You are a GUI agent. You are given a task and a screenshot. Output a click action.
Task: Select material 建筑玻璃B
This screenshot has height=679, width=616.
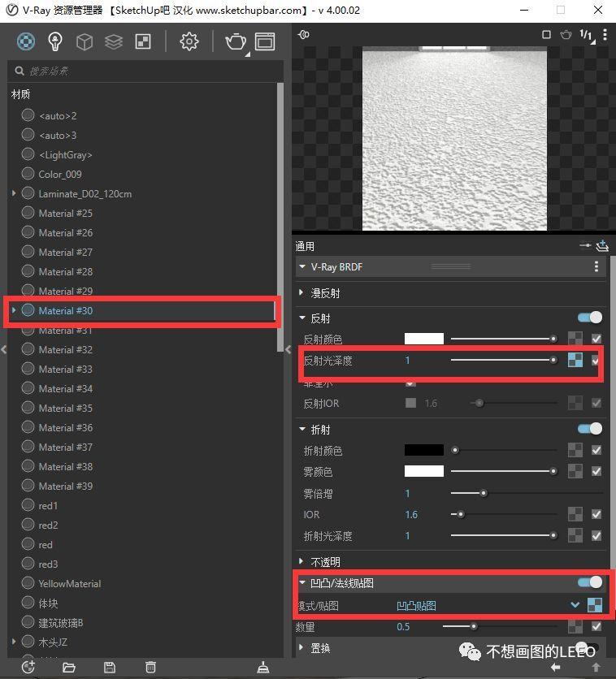61,623
